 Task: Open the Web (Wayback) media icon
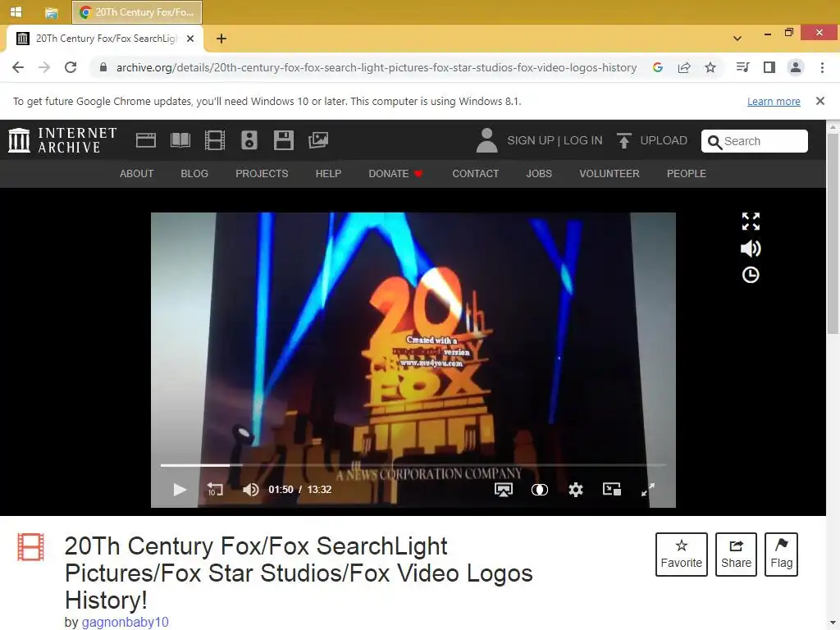146,140
